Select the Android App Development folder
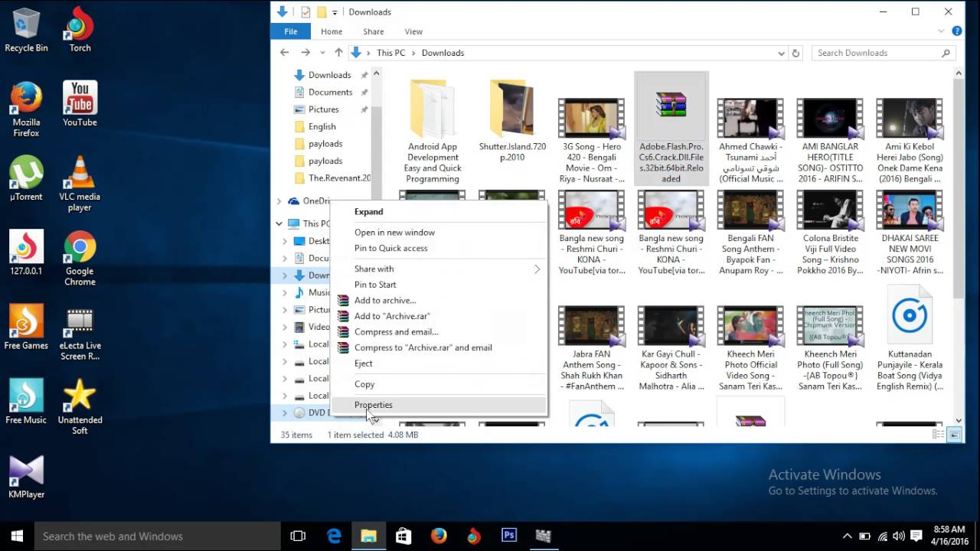 pos(433,130)
